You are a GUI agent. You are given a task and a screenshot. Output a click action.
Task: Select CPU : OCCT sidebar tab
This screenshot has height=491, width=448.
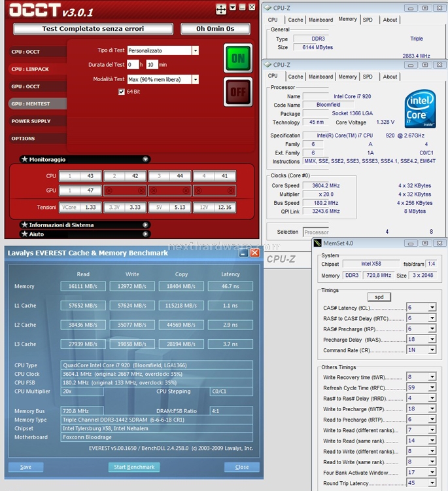point(37,52)
